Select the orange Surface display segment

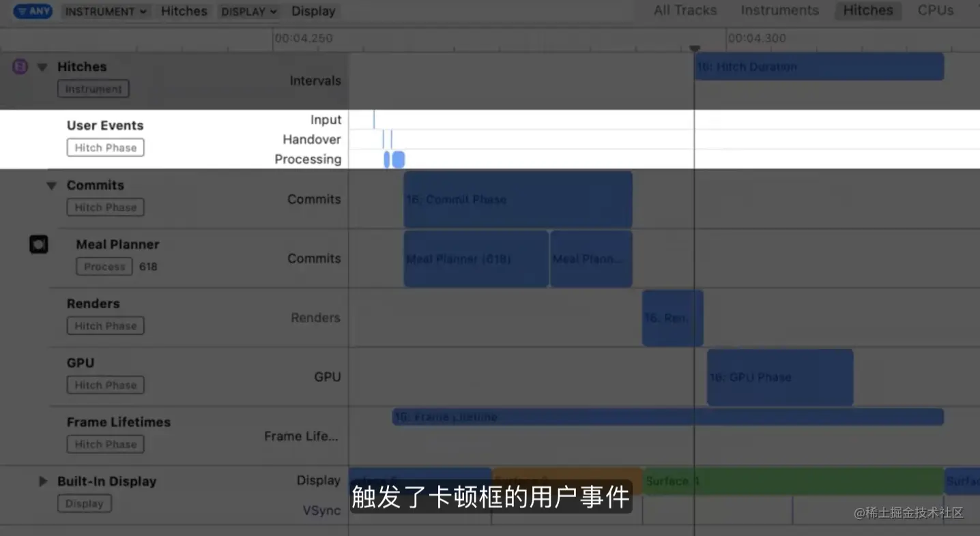[567, 481]
